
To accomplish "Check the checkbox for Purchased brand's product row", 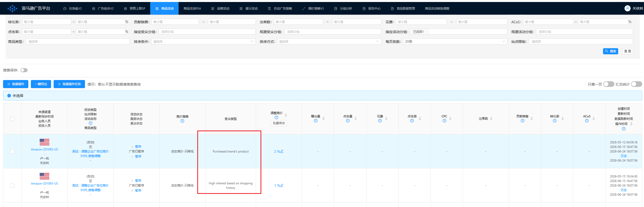I will point(12,151).
